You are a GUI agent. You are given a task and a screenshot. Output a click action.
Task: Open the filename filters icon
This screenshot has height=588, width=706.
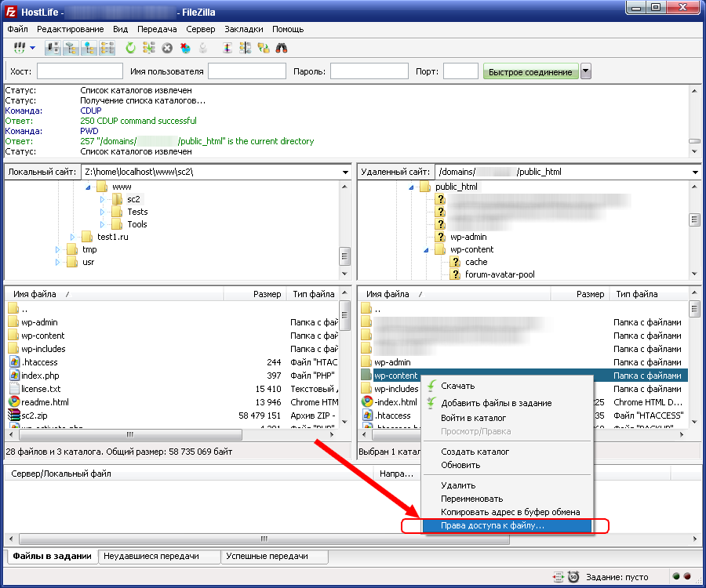click(x=227, y=48)
